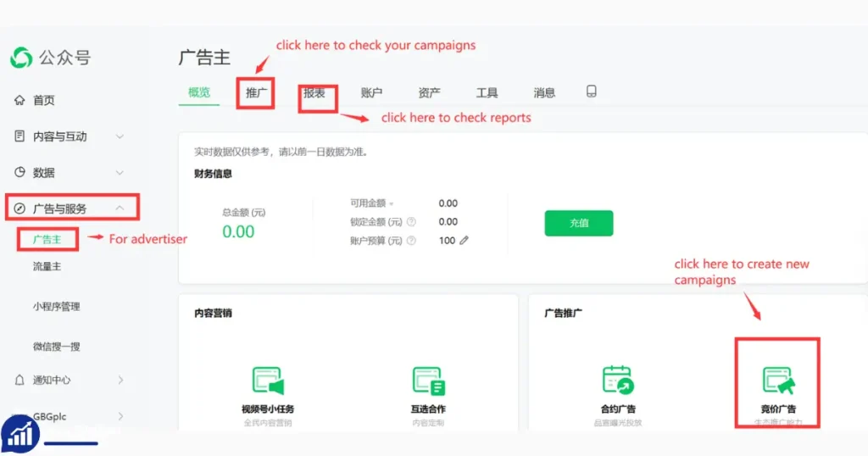This screenshot has height=456, width=868.
Task: Click the 可用金额 label
Action: coord(368,203)
